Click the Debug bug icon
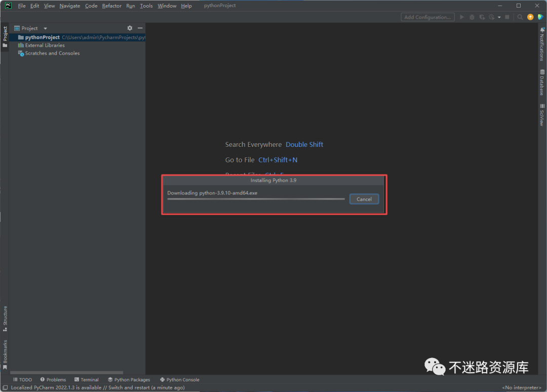 tap(472, 17)
